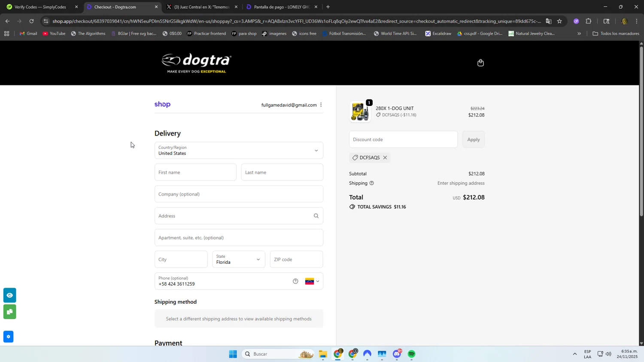Open clock and date in taskbar

pos(627,354)
